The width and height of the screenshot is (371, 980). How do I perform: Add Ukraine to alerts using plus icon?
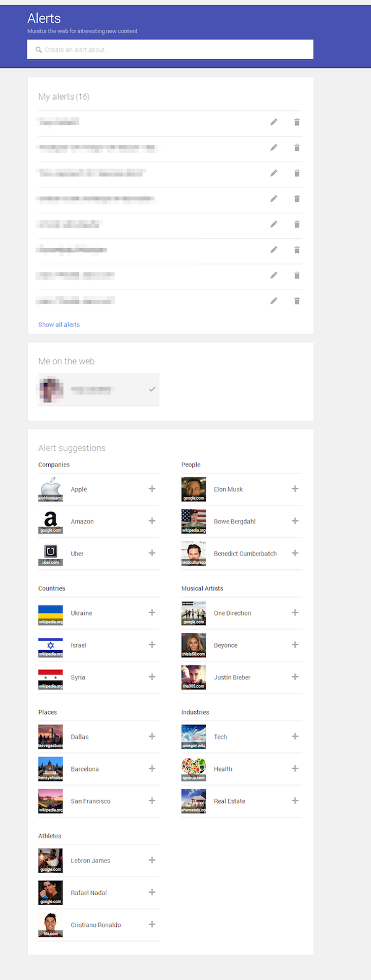[151, 612]
